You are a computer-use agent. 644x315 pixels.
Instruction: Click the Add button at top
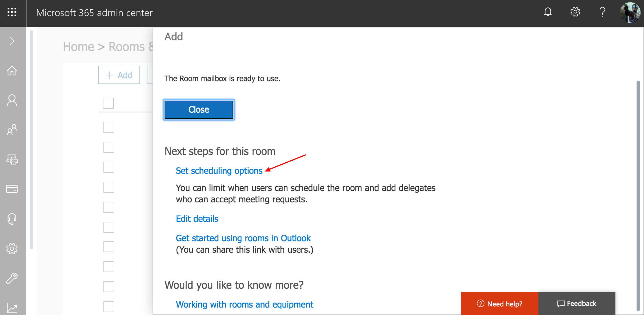click(119, 75)
